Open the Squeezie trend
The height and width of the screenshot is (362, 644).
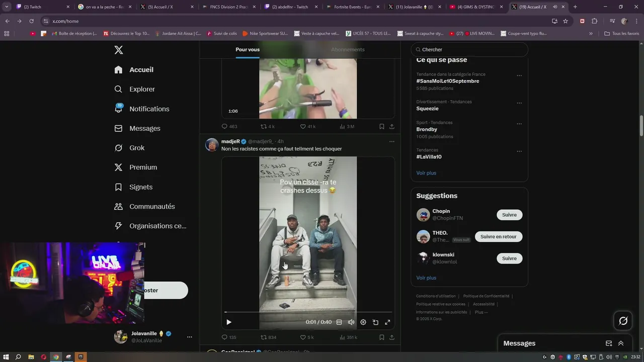point(428,109)
